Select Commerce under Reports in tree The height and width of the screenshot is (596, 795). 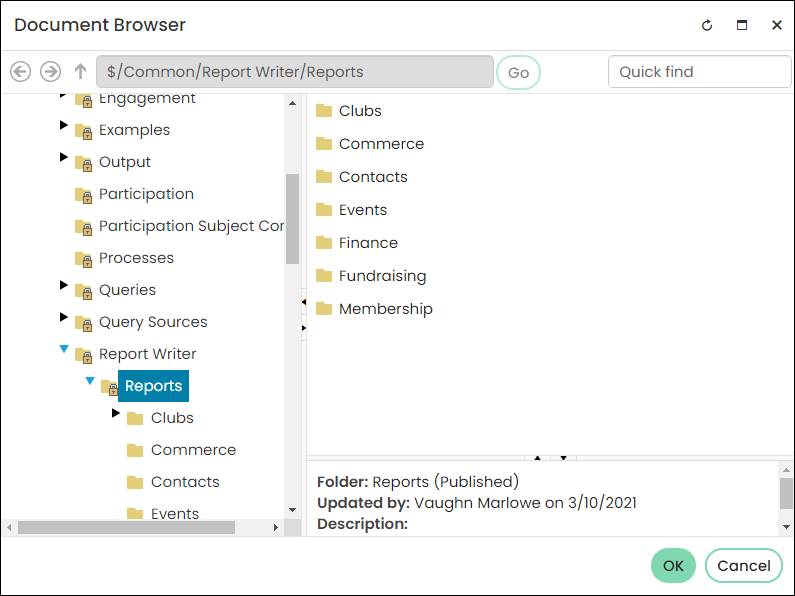pos(193,450)
